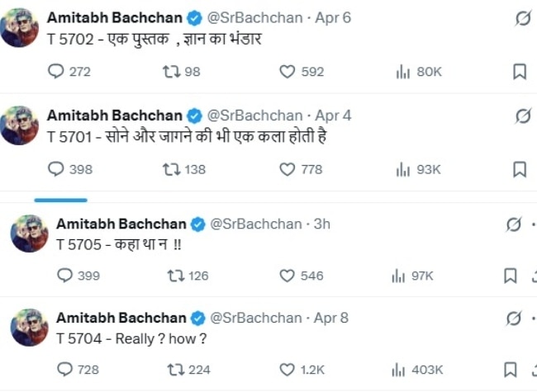Like the T 5701 tweet
Viewport: 537px width, 392px height.
pyautogui.click(x=288, y=169)
